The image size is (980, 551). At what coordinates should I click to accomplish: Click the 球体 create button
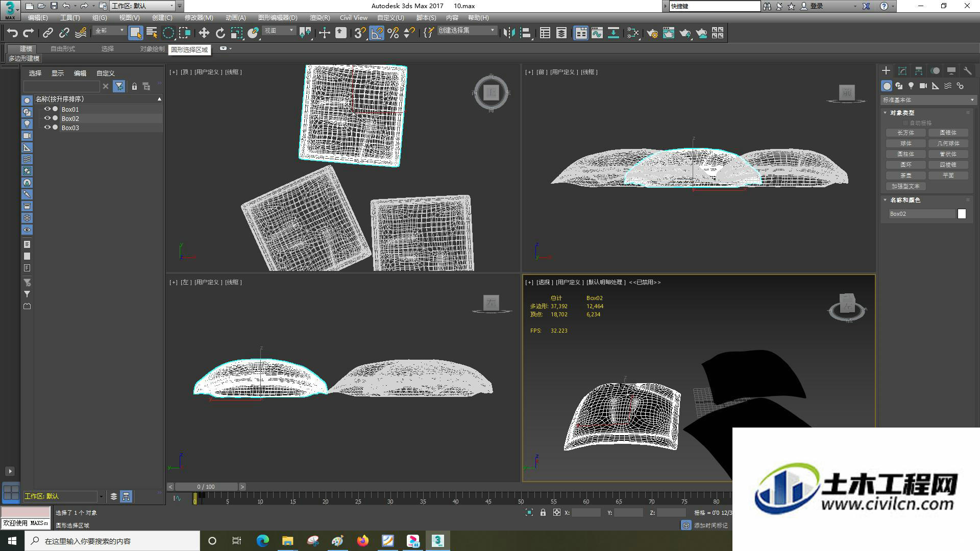coord(906,143)
